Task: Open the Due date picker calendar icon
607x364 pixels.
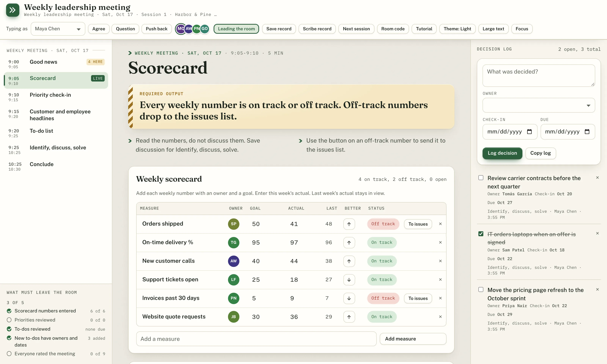Action: (587, 132)
